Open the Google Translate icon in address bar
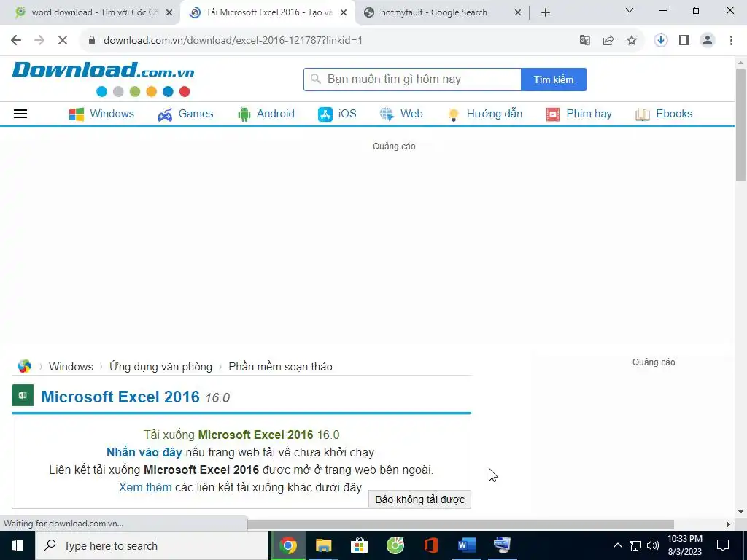The width and height of the screenshot is (747, 560). (585, 41)
